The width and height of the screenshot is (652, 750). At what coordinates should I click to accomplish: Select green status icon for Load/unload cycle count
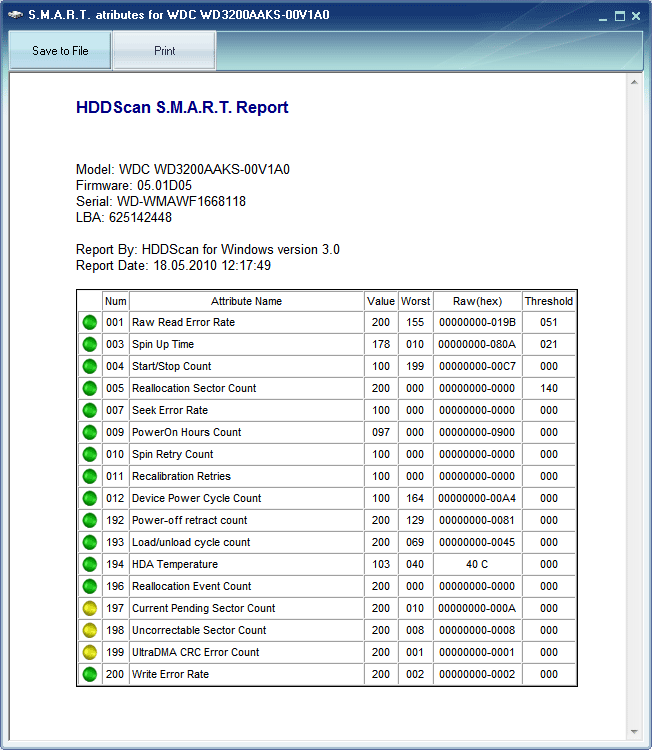tap(89, 542)
